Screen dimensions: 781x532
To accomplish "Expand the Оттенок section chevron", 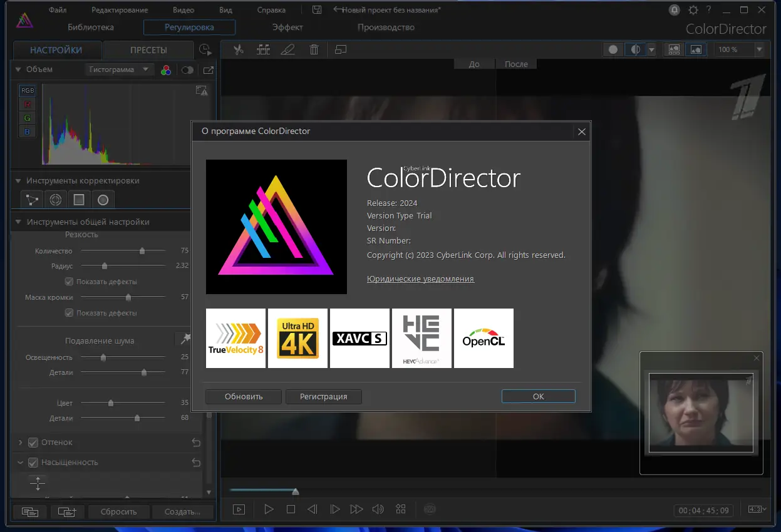I will pyautogui.click(x=20, y=442).
